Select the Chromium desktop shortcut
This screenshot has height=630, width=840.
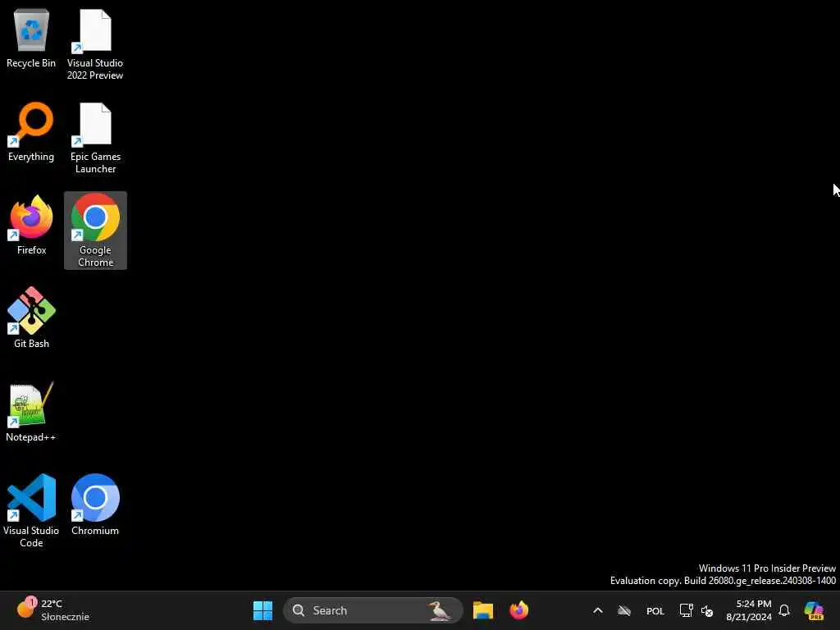(x=95, y=505)
